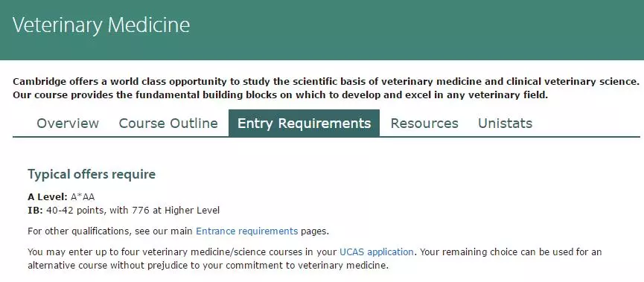The height and width of the screenshot is (282, 644).
Task: Click the Cambridge offers a world class sentence
Action: 326,81
